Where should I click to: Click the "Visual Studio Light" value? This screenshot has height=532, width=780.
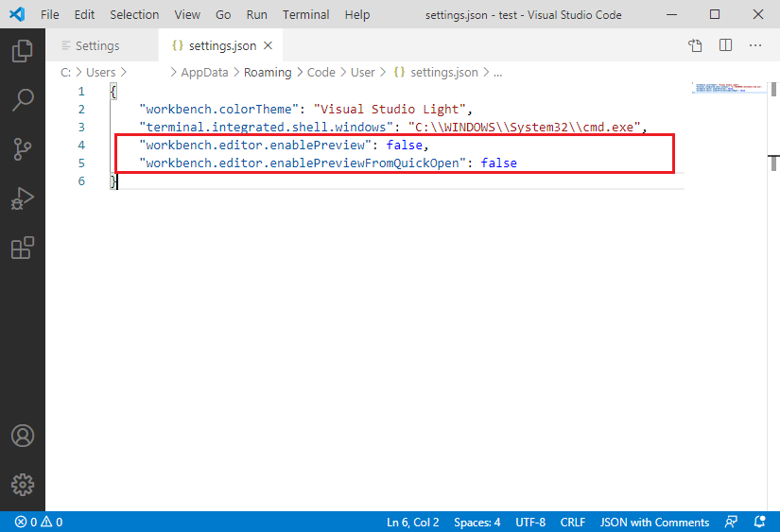coord(390,110)
